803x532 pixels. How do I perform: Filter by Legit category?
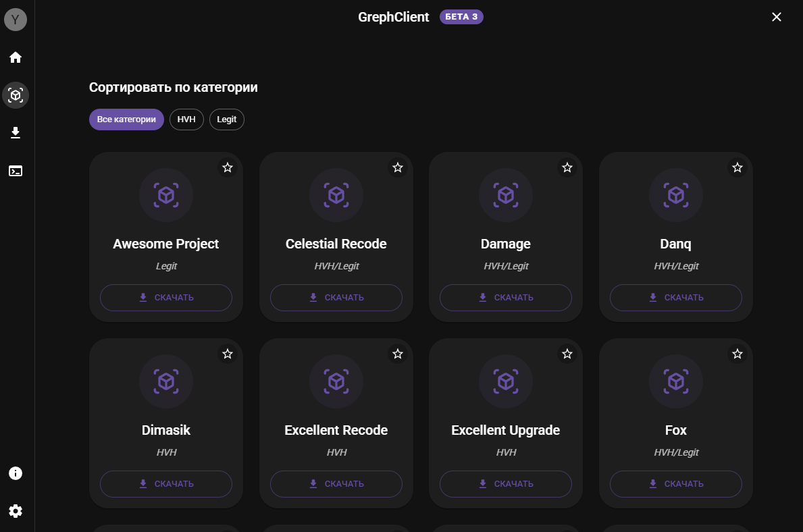[227, 119]
